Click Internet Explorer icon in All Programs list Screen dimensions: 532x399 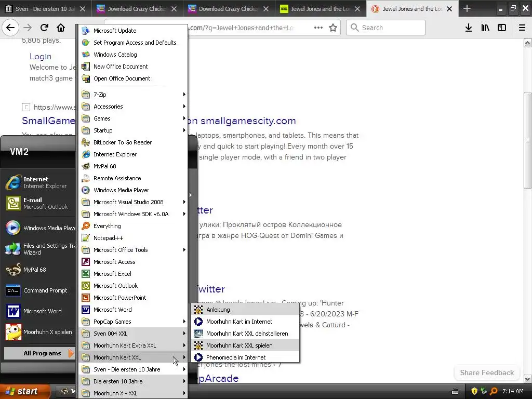coord(86,154)
